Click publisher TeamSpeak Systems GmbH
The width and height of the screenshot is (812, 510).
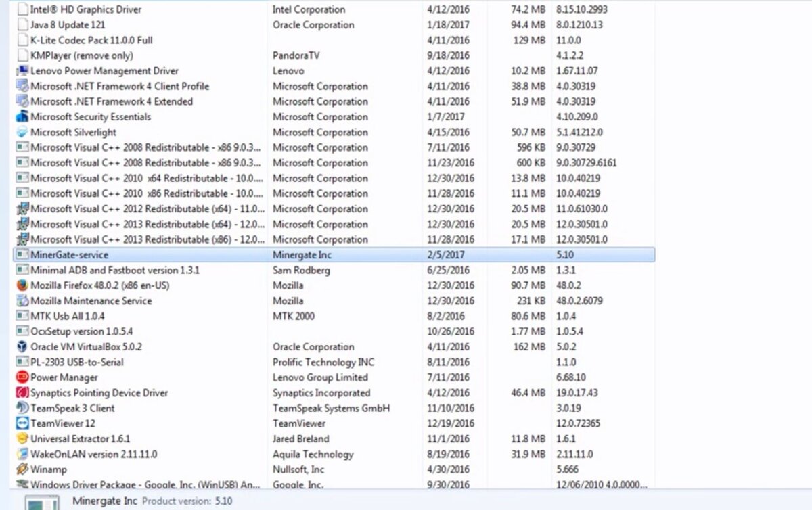coord(332,408)
